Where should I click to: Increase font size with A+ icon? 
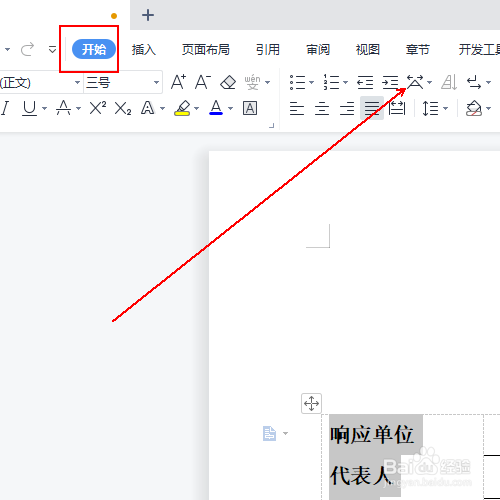tap(178, 82)
